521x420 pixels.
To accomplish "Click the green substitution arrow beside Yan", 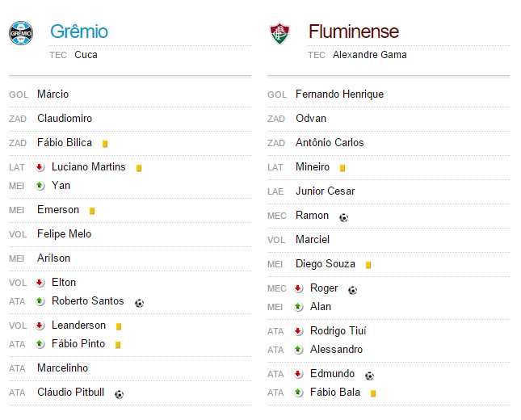I will click(40, 186).
